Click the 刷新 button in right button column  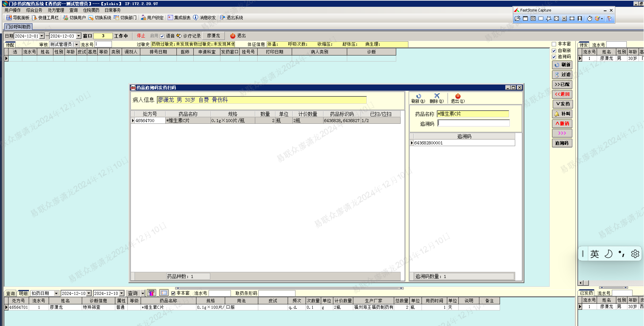click(562, 65)
